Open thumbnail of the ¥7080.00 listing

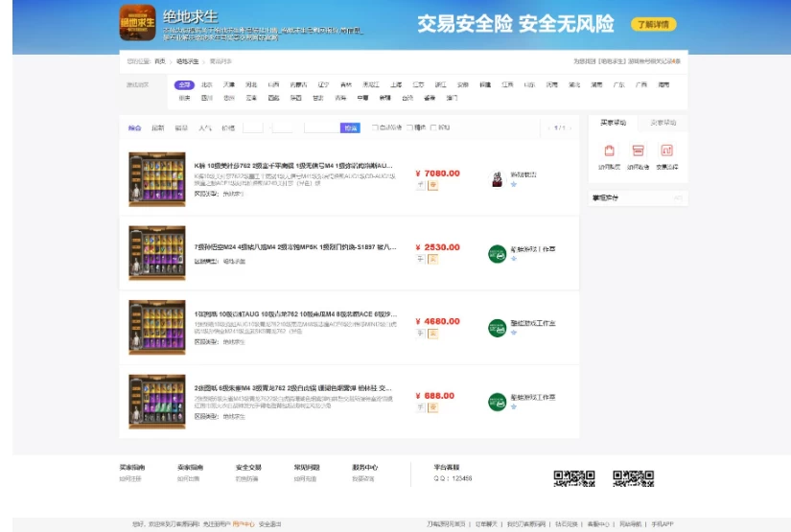click(x=157, y=179)
